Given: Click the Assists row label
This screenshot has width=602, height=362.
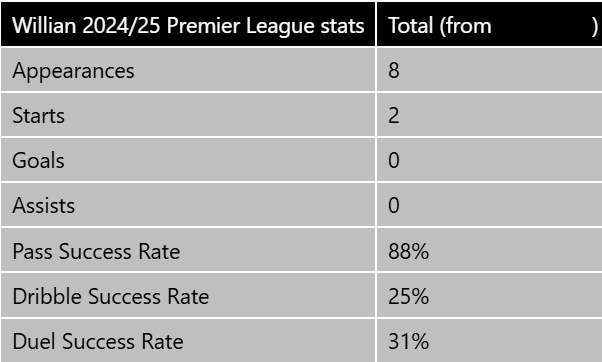Looking at the screenshot, I should [x=43, y=205].
